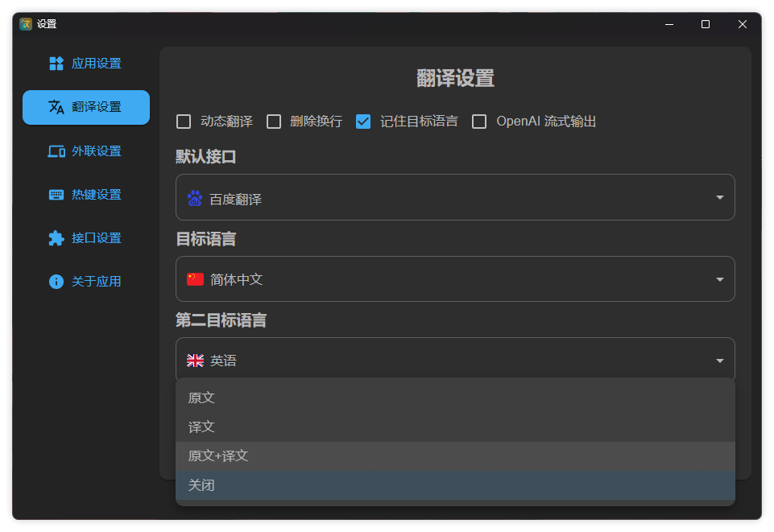Viewport: 774px width, 532px height.
Task: Click the 关于应用 info icon
Action: coord(56,282)
